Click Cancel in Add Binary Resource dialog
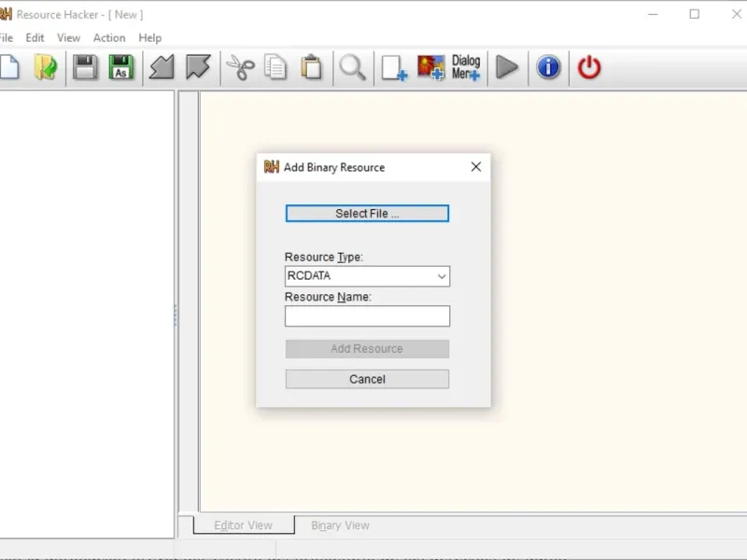747x560 pixels. [x=367, y=379]
